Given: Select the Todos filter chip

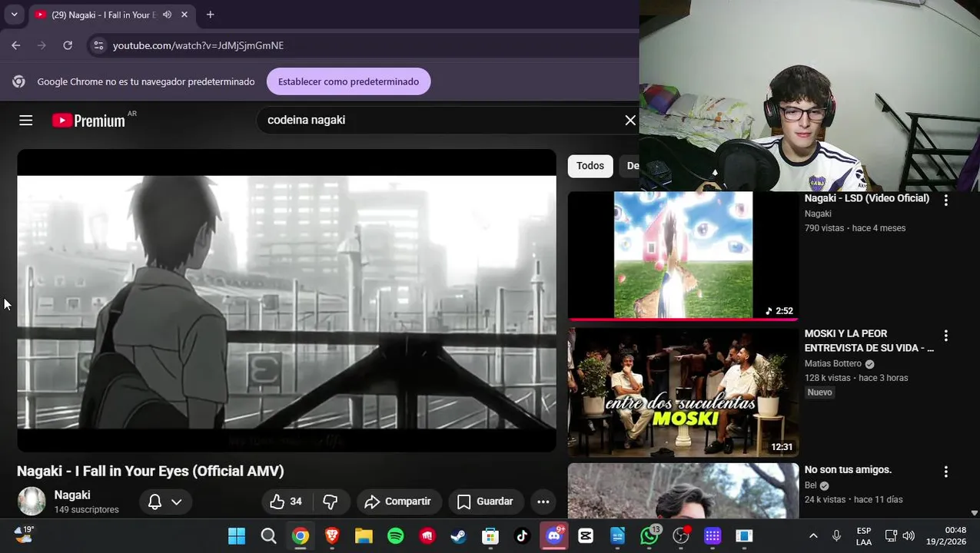Looking at the screenshot, I should (x=590, y=166).
